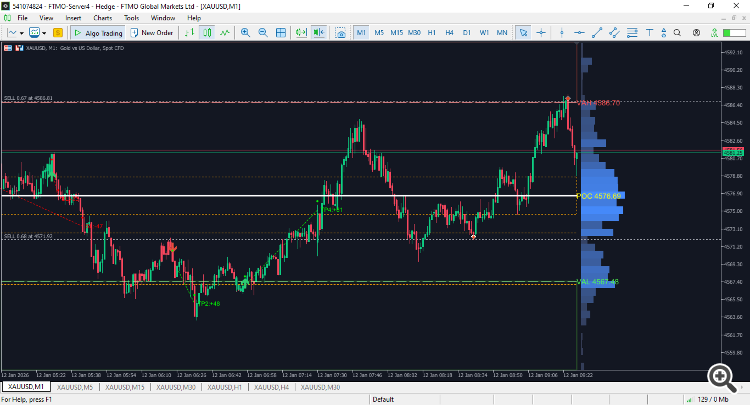Select the W1 timeframe button
The height and width of the screenshot is (405, 750).
pos(484,33)
